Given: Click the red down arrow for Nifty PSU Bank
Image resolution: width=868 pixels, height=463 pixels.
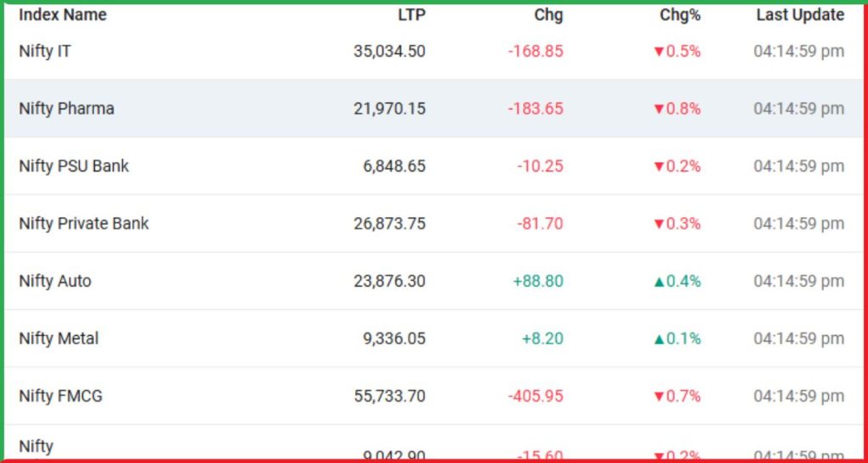Looking at the screenshot, I should (658, 167).
